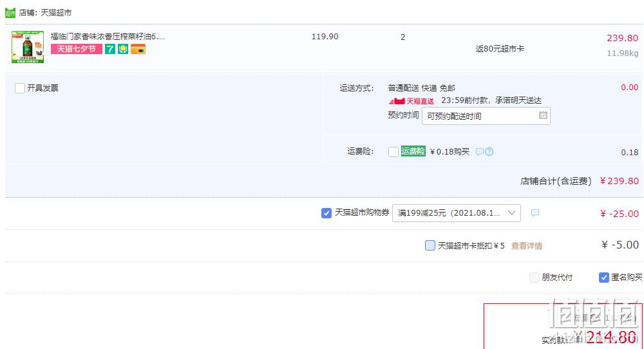Click the comment bubble icon beside coupon dropdown
This screenshot has height=349, width=644.
tap(535, 213)
